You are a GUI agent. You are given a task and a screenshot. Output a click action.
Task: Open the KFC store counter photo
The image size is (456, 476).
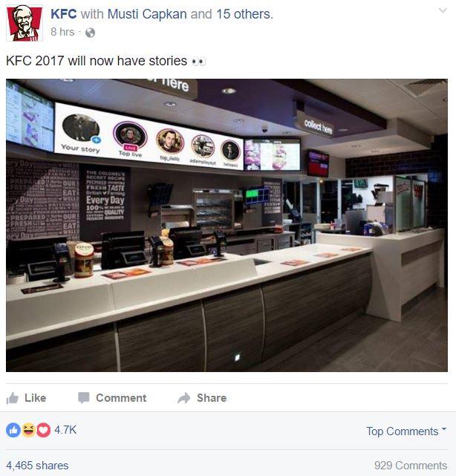pyautogui.click(x=227, y=225)
